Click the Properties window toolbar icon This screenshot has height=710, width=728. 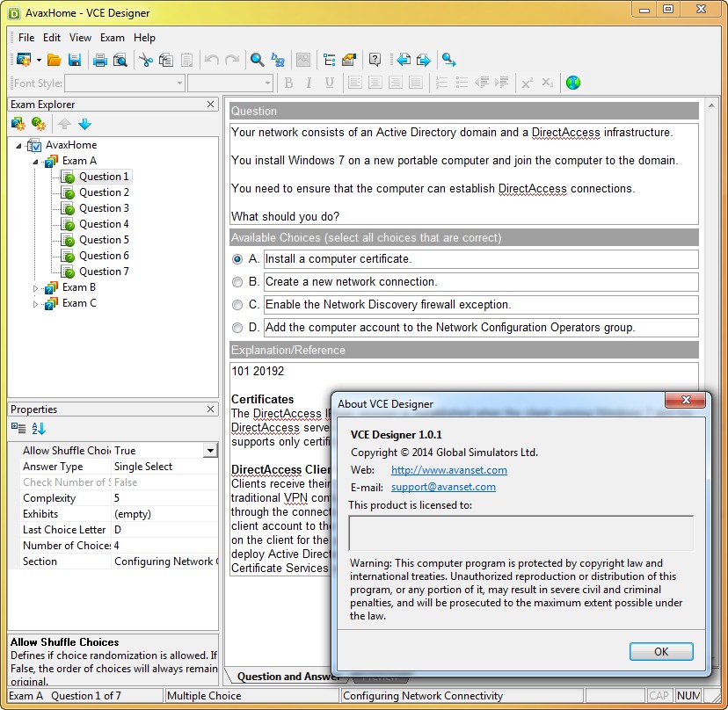[349, 60]
